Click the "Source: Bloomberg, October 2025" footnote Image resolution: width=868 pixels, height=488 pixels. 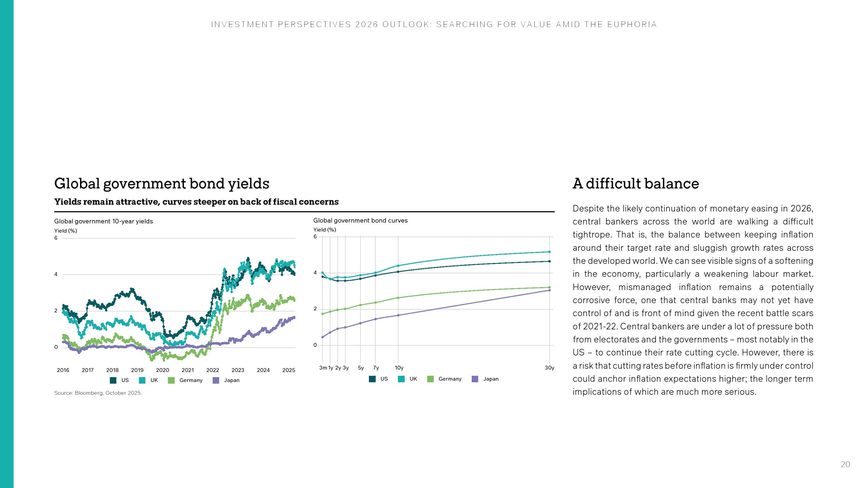98,393
